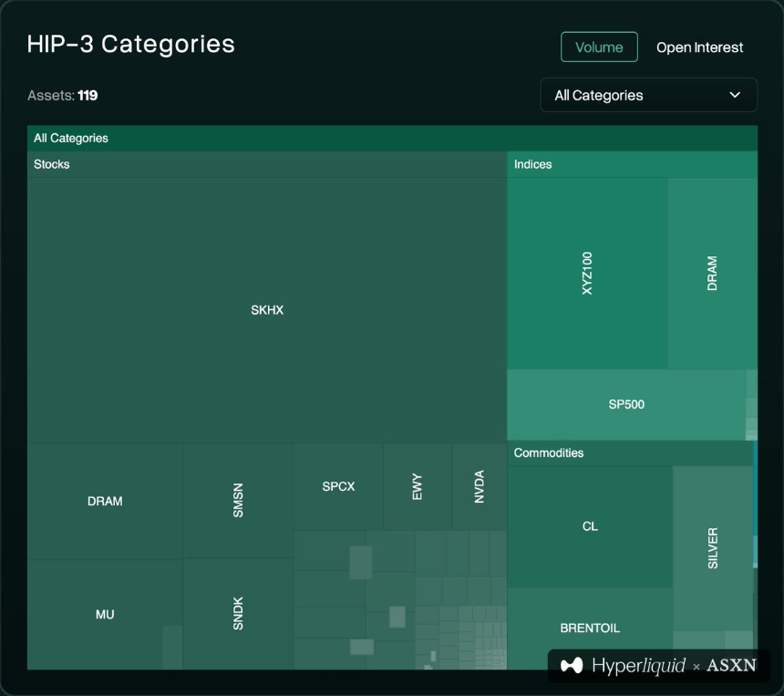Select the Indices category header
This screenshot has height=696, width=784.
tap(632, 164)
